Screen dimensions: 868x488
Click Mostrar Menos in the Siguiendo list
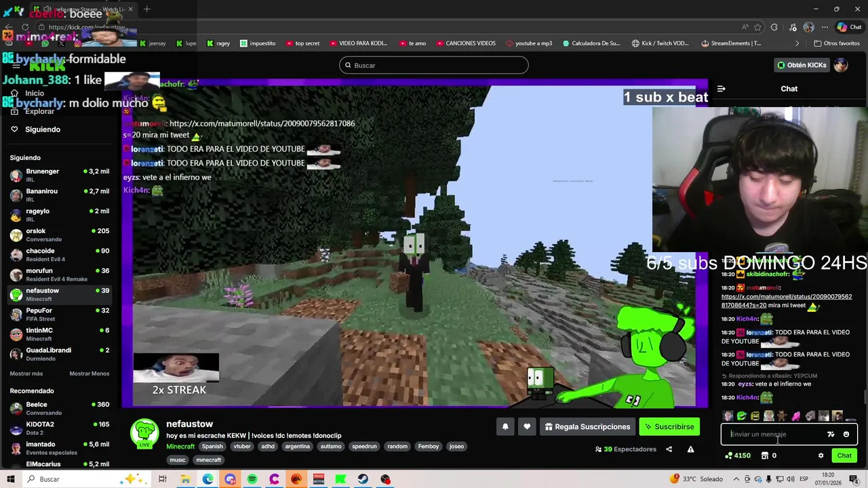point(89,373)
